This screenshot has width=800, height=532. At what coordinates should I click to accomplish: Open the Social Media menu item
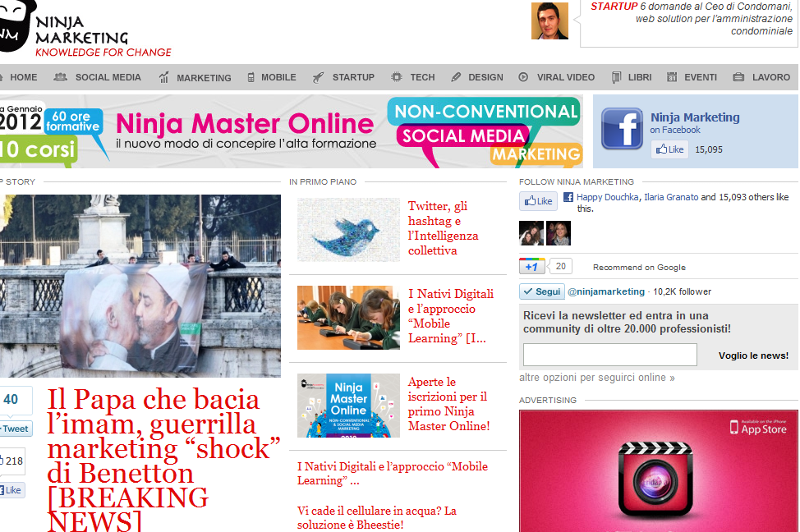(x=108, y=77)
